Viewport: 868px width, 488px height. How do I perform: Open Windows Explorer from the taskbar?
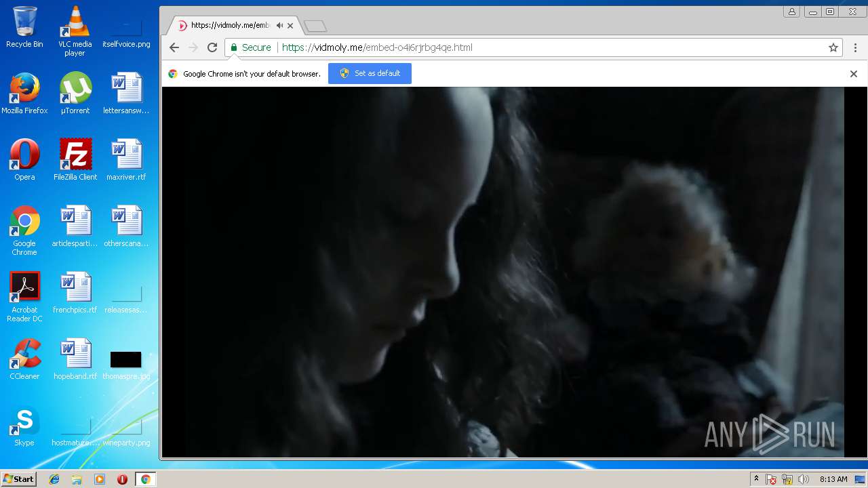click(77, 479)
